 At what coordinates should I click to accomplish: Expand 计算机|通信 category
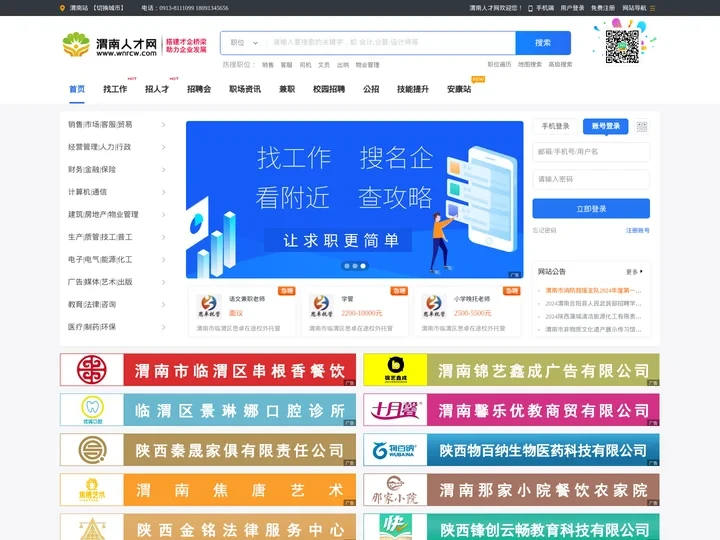click(x=117, y=192)
